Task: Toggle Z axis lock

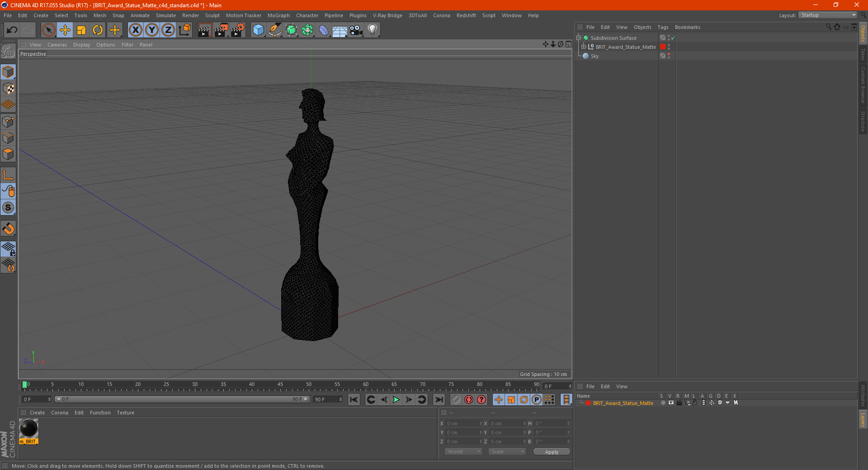Action: coord(168,30)
